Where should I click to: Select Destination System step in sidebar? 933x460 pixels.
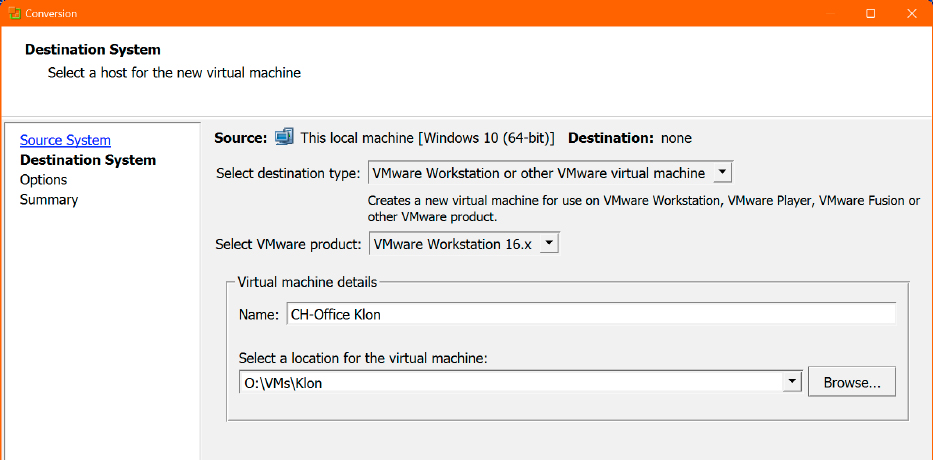click(88, 160)
